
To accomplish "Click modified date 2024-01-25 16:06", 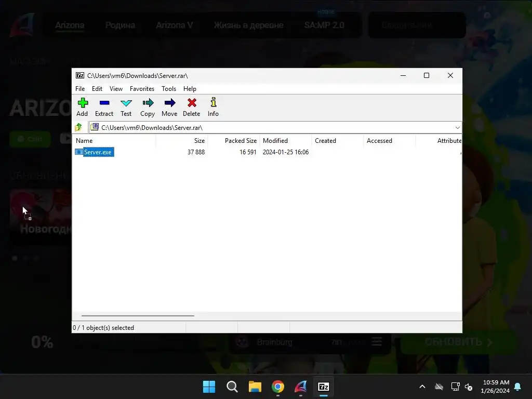I will [x=286, y=152].
